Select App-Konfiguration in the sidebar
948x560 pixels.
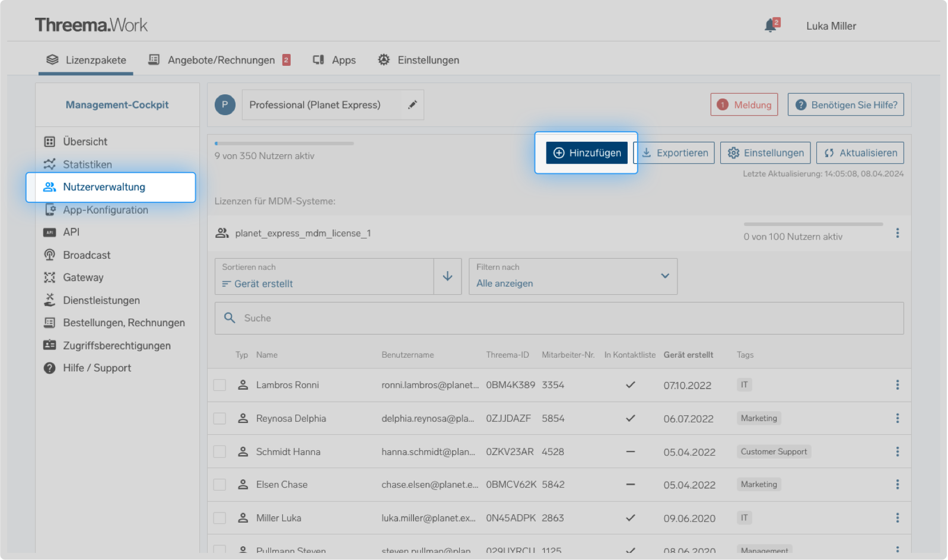click(x=97, y=210)
